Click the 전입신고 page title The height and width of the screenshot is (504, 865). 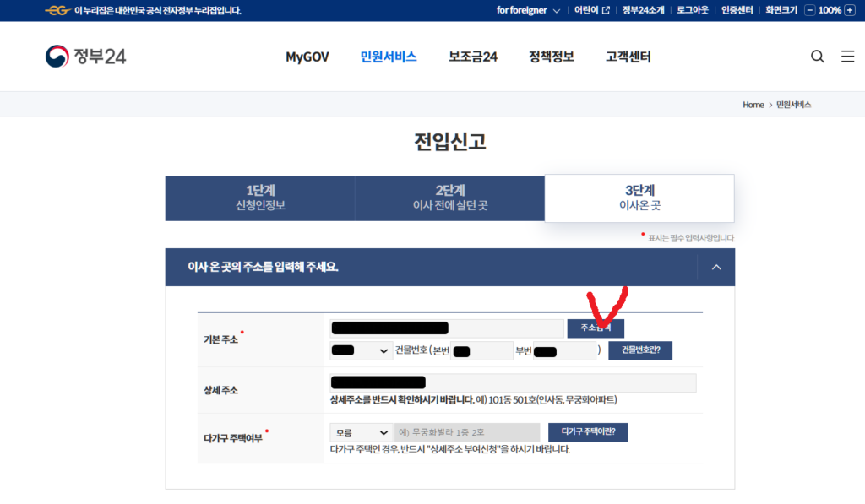(449, 142)
